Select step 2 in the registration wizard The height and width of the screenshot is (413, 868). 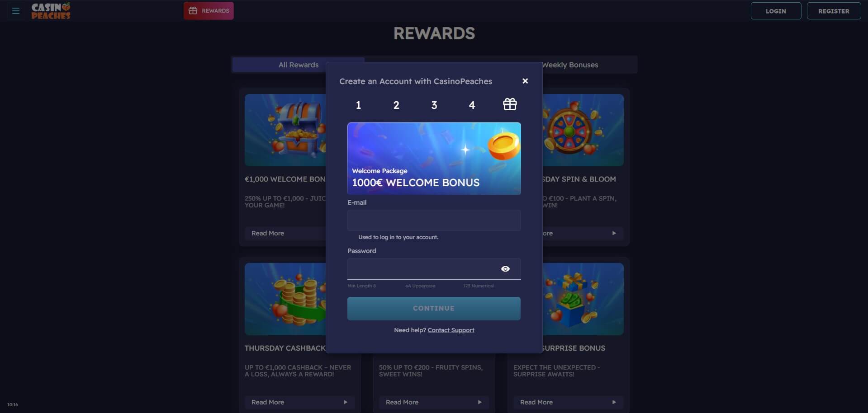point(396,105)
